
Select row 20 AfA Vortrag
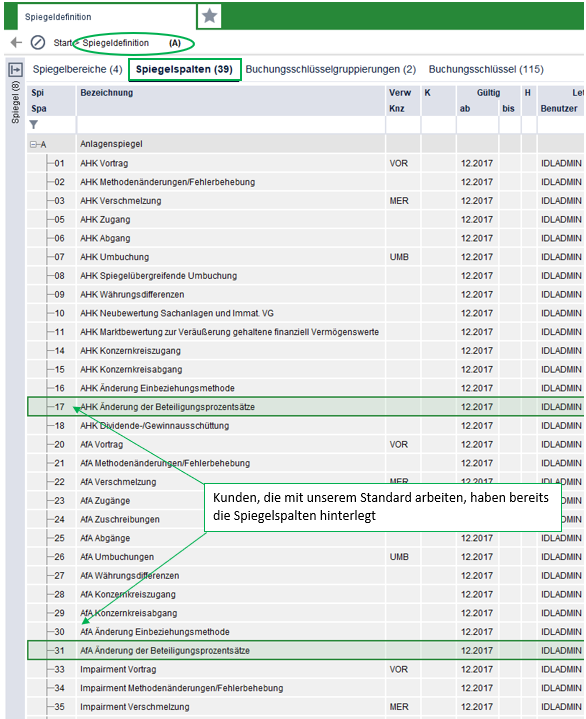point(305,445)
